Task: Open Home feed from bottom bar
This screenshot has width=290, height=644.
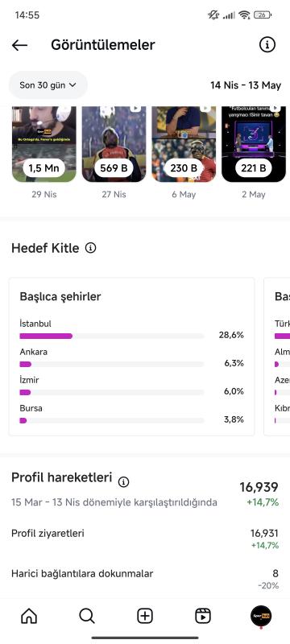Action: point(29,616)
